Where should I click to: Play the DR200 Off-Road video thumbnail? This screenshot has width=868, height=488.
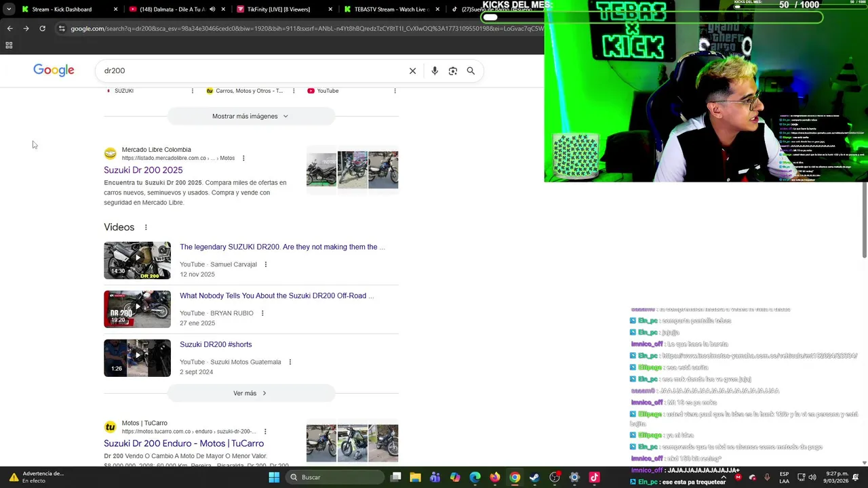[x=137, y=309]
